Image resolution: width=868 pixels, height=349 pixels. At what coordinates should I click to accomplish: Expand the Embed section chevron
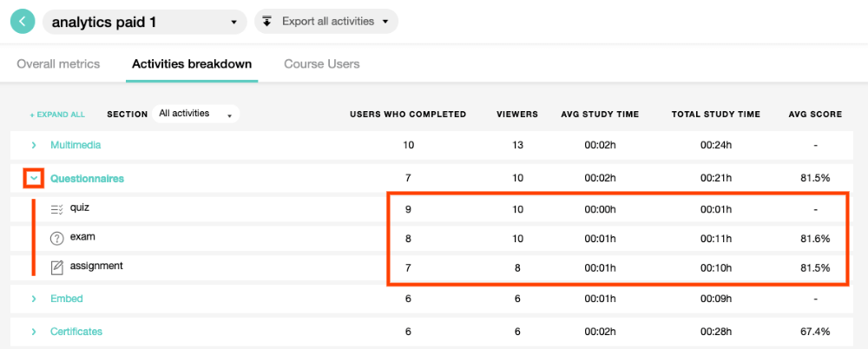click(x=34, y=299)
